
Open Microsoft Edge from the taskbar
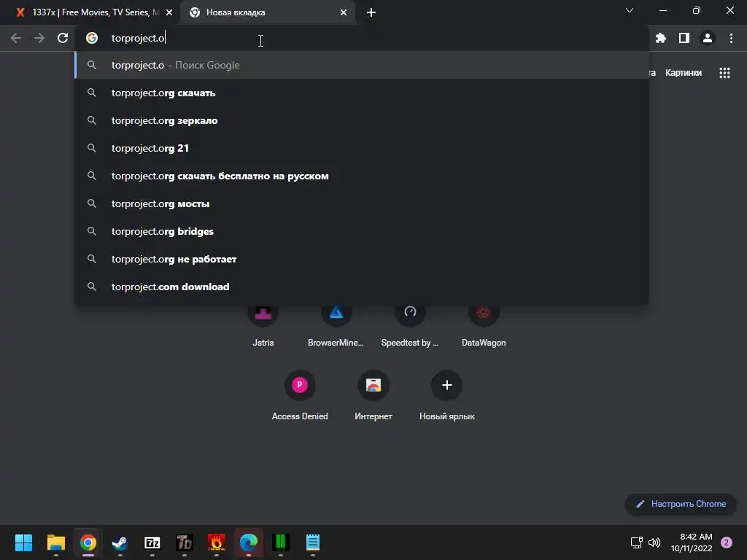coord(249,542)
